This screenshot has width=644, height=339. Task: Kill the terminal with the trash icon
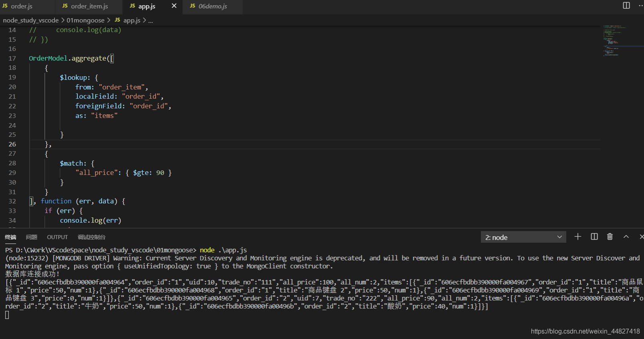[610, 237]
